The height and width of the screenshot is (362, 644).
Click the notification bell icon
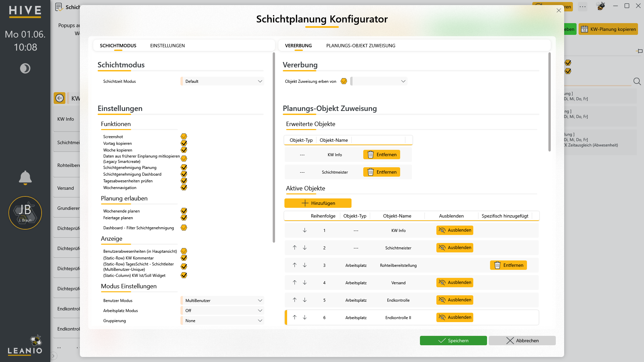[x=25, y=178]
